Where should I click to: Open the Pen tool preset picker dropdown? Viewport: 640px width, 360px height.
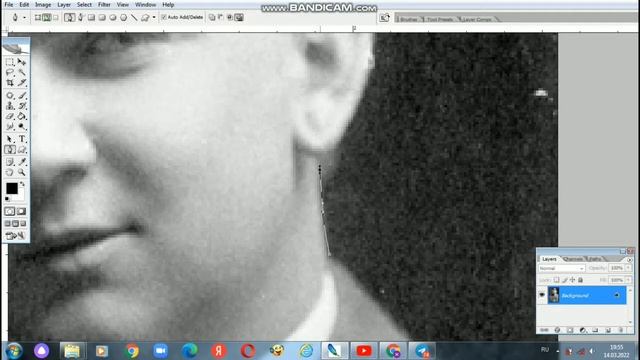tap(24, 18)
